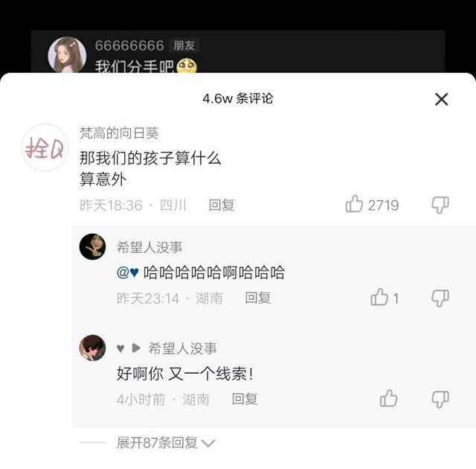Reply to 梵高的向日葵's comment
The height and width of the screenshot is (469, 476).
pyautogui.click(x=222, y=205)
